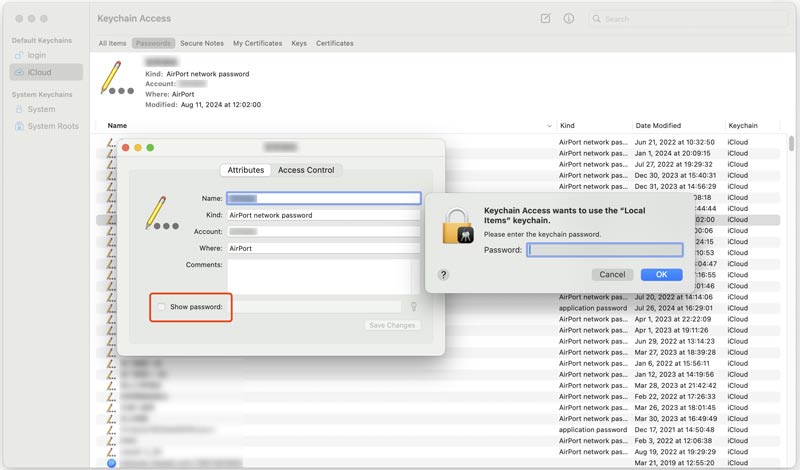The image size is (800, 470).
Task: Click the Name field in item window
Action: tap(324, 198)
